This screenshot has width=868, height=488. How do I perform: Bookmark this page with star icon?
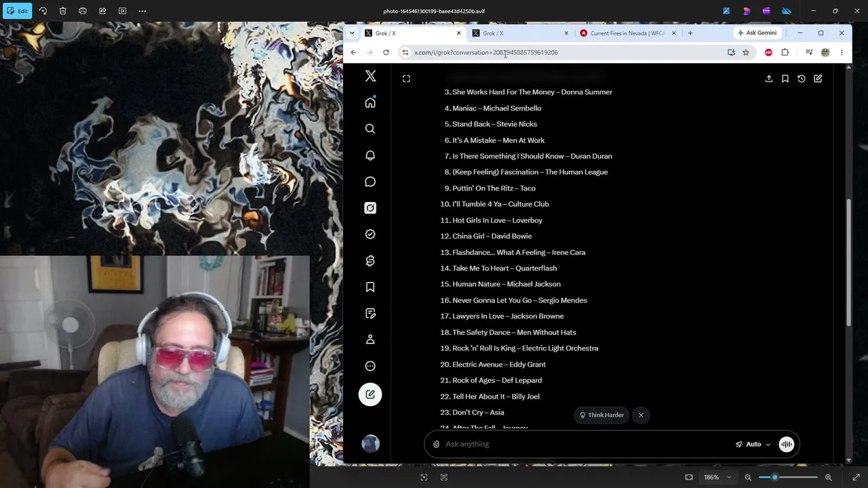tap(746, 52)
